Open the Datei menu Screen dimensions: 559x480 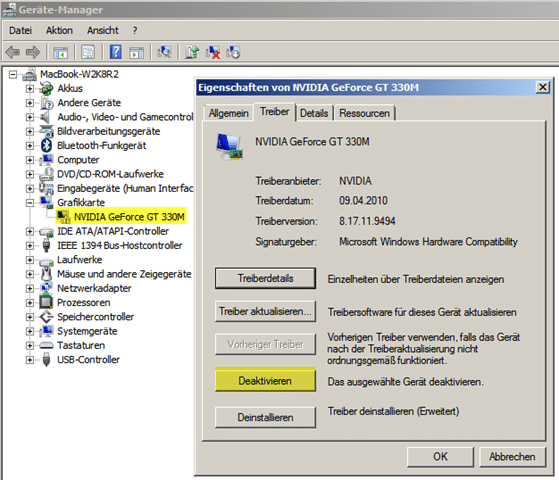[20, 31]
